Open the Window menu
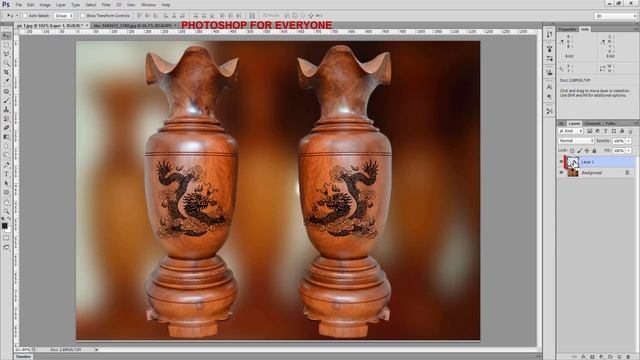Image resolution: width=640 pixels, height=360 pixels. click(x=148, y=5)
